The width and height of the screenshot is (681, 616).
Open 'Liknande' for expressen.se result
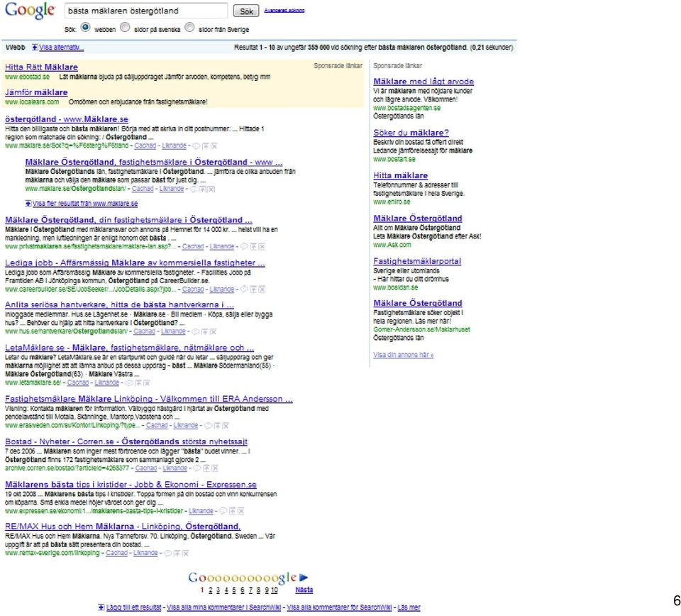pos(201,511)
